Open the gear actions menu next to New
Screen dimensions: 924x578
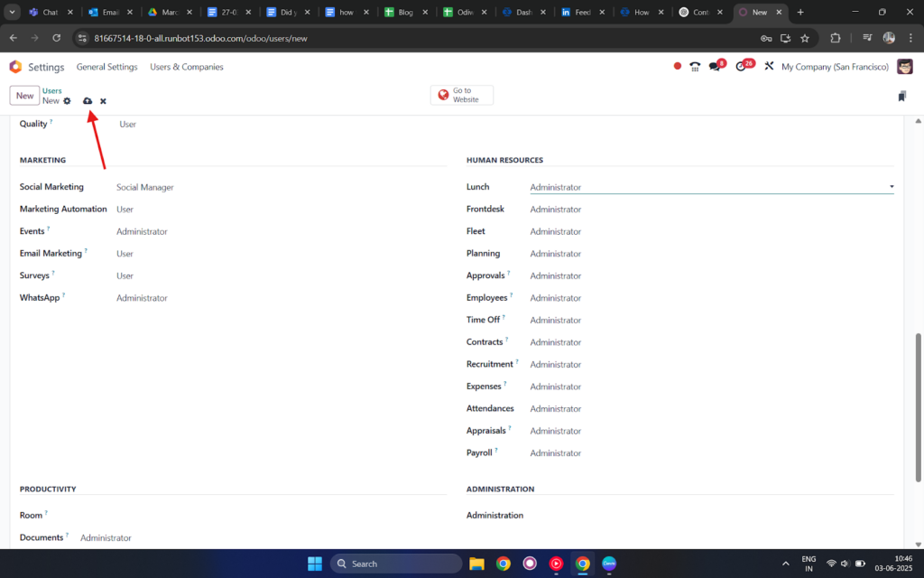point(67,101)
